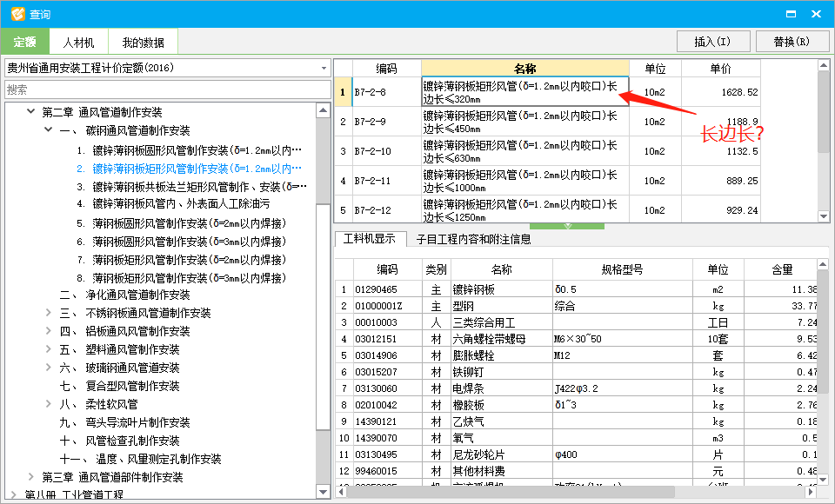Screen dimensions: 835x504
Task: Close the 查询 window
Action: click(816, 14)
